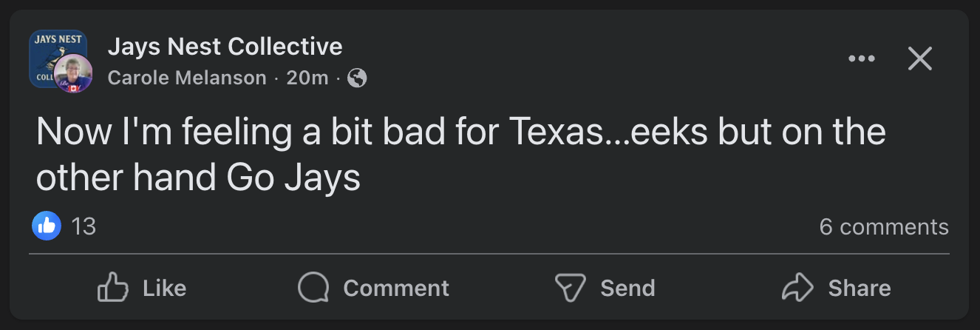Click the speech bubble comment icon
The width and height of the screenshot is (980, 330).
click(313, 288)
